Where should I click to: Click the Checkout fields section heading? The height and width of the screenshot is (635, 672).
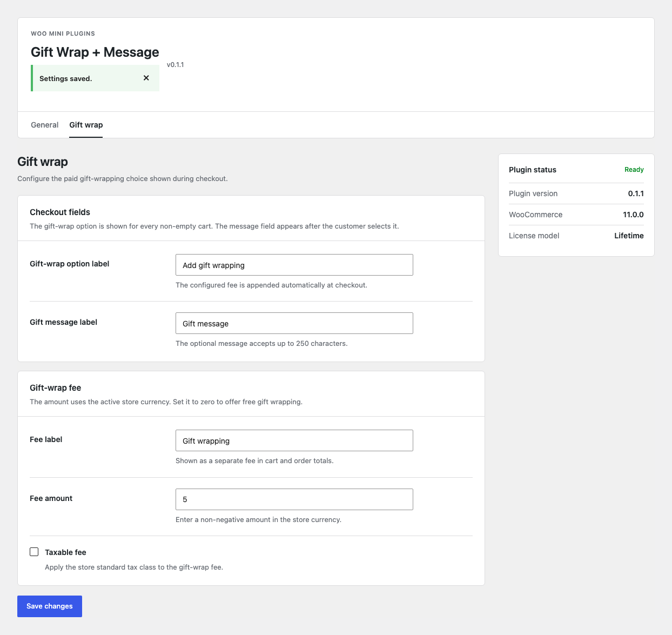[x=60, y=212]
